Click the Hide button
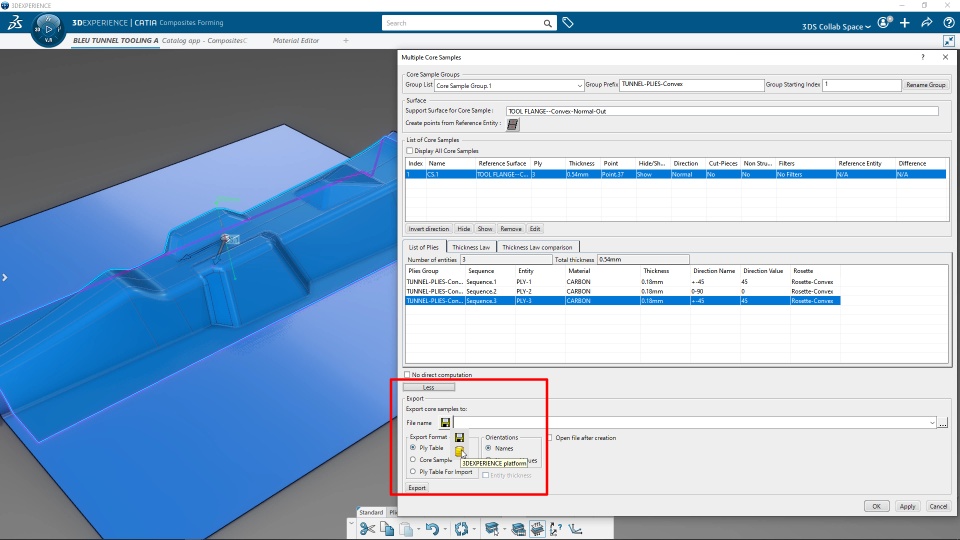Image resolution: width=960 pixels, height=540 pixels. tap(463, 229)
